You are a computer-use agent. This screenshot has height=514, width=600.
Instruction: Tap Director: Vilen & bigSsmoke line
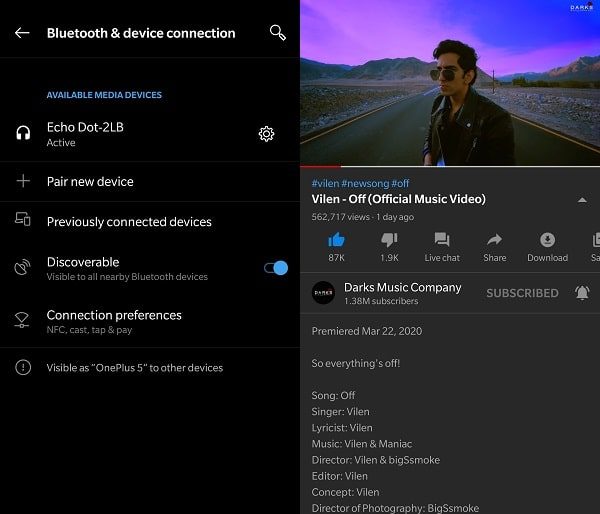pyautogui.click(x=376, y=460)
